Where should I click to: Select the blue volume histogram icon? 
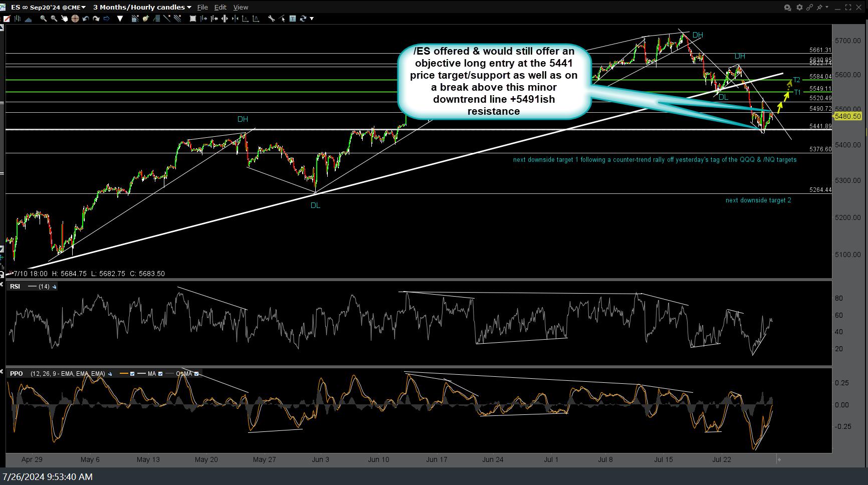pyautogui.click(x=28, y=19)
